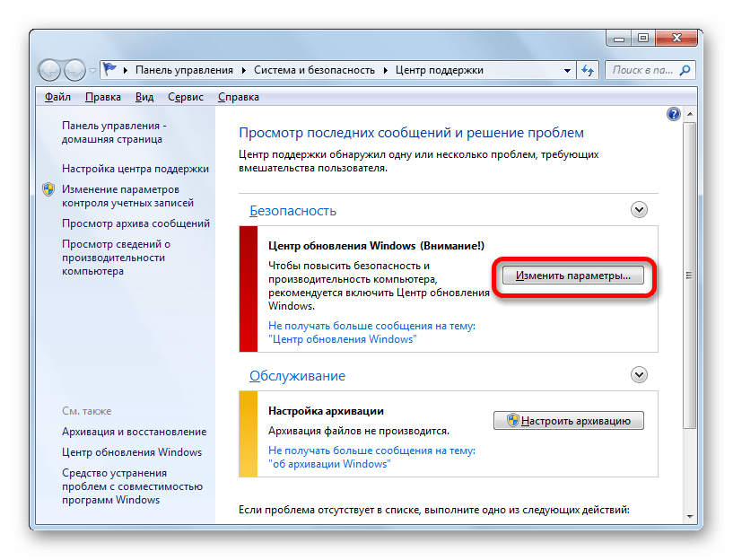Click the forward navigation arrow button

pos(74,69)
